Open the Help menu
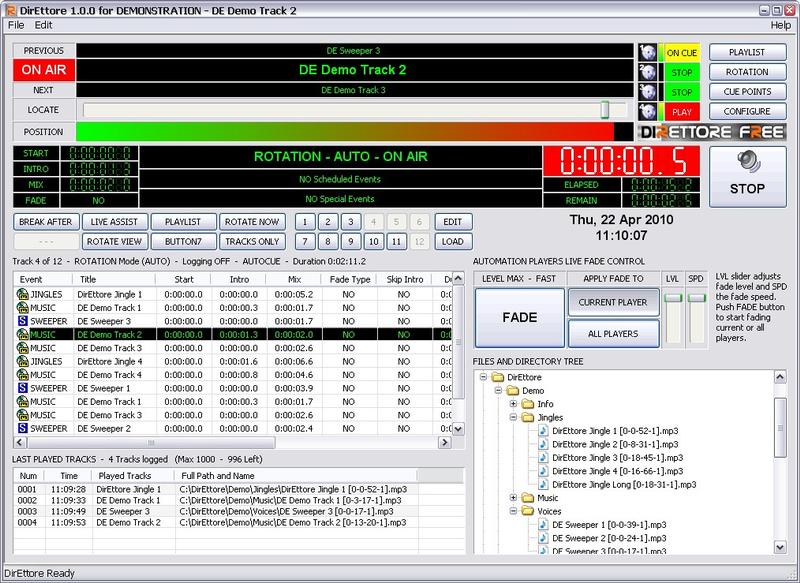Screen dimensions: 800x583 pyautogui.click(x=781, y=25)
